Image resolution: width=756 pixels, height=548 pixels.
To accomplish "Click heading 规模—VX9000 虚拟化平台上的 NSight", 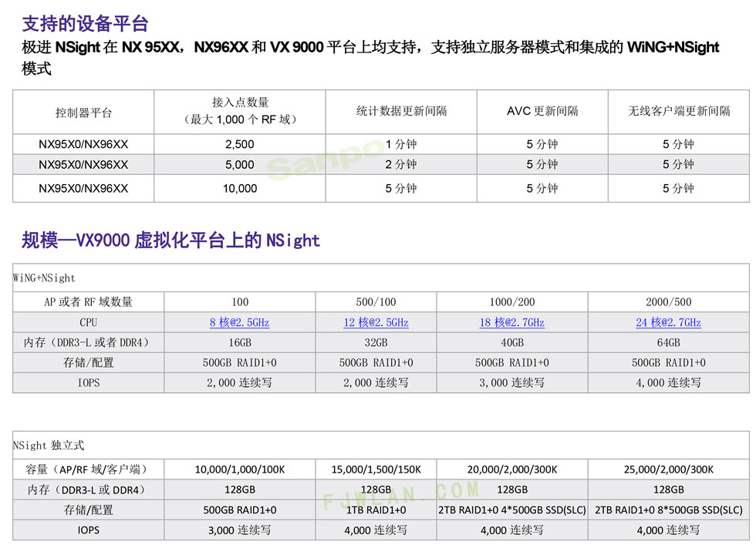I will pos(170,240).
